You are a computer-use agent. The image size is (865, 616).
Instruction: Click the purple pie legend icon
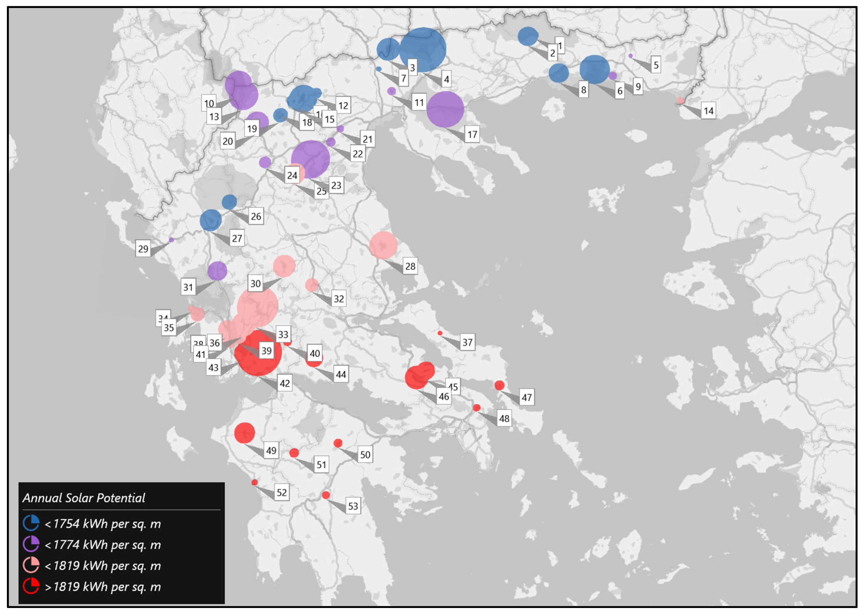(x=31, y=544)
